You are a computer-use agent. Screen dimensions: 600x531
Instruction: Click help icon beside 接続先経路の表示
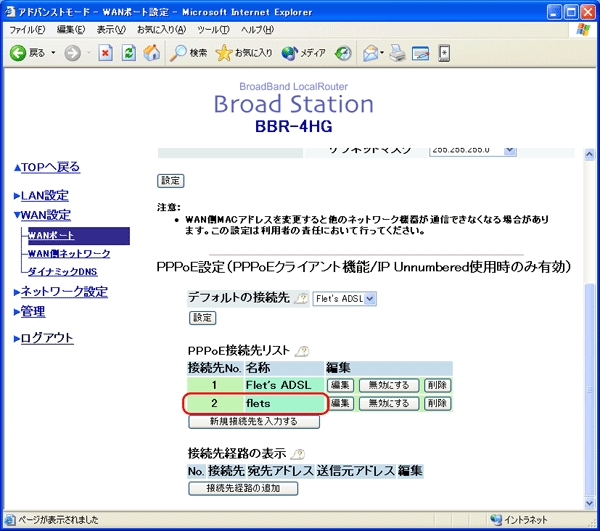click(x=298, y=454)
